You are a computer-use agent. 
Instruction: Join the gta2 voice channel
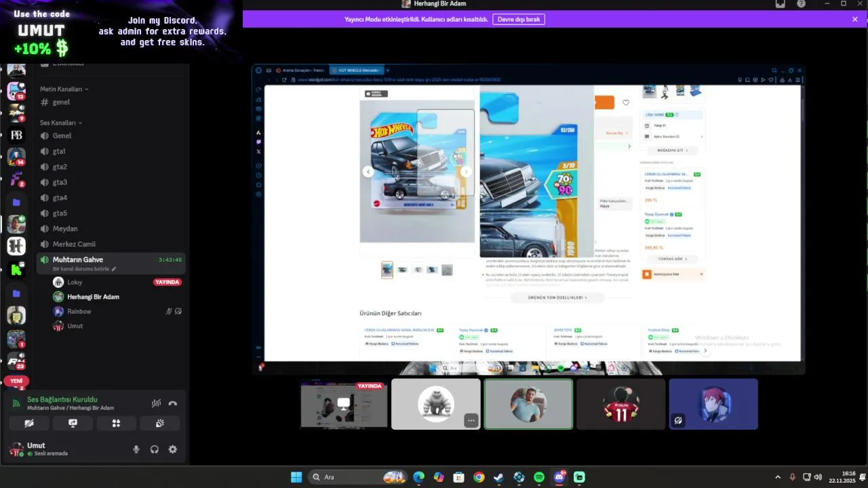click(x=111, y=167)
